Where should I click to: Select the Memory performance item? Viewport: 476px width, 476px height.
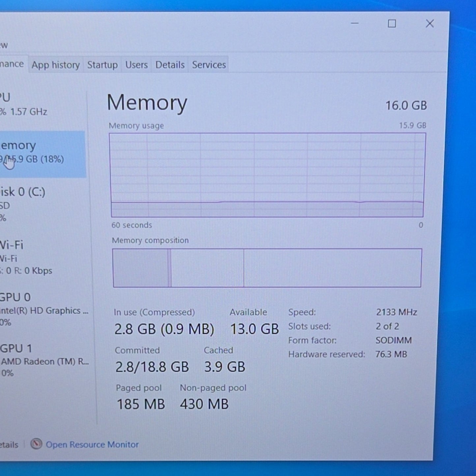pyautogui.click(x=42, y=154)
